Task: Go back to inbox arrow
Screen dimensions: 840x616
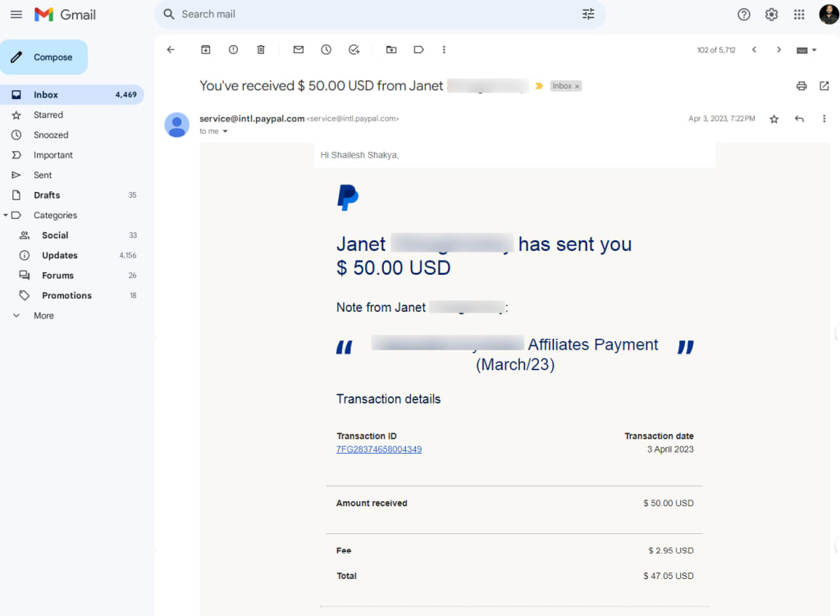Action: pyautogui.click(x=171, y=50)
